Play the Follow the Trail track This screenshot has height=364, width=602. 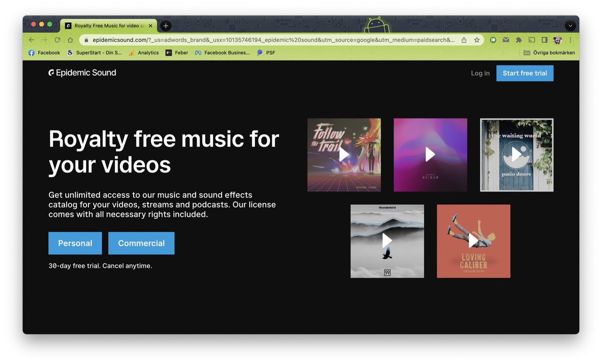[344, 155]
